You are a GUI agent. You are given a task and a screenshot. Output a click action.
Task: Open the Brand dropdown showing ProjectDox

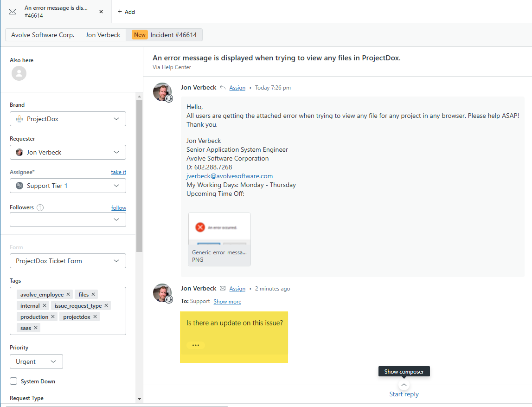click(68, 119)
